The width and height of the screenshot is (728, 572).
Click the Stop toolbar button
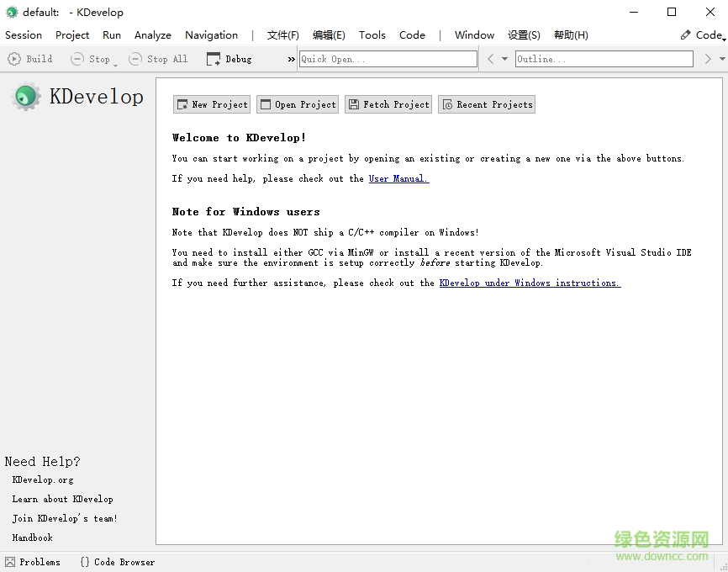click(90, 59)
